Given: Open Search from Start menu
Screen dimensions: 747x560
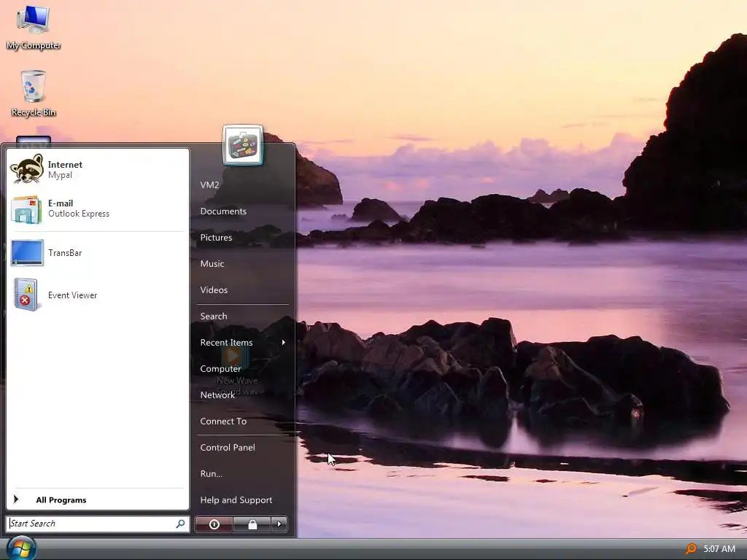Looking at the screenshot, I should coord(214,316).
